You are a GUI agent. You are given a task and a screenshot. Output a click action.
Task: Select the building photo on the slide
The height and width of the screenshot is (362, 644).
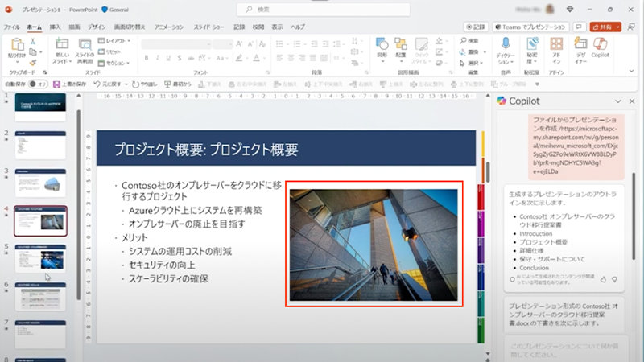[374, 245]
